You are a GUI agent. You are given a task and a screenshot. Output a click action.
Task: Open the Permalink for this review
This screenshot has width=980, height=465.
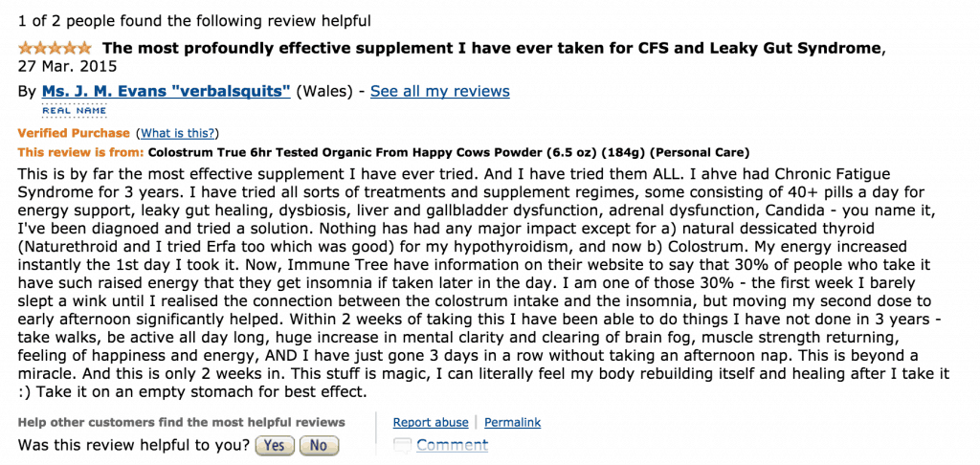pos(512,422)
